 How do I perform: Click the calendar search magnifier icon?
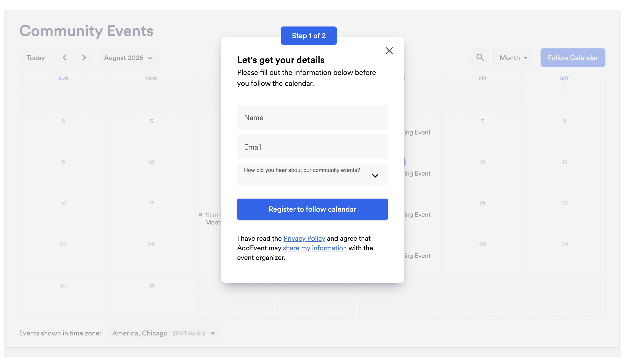[480, 58]
